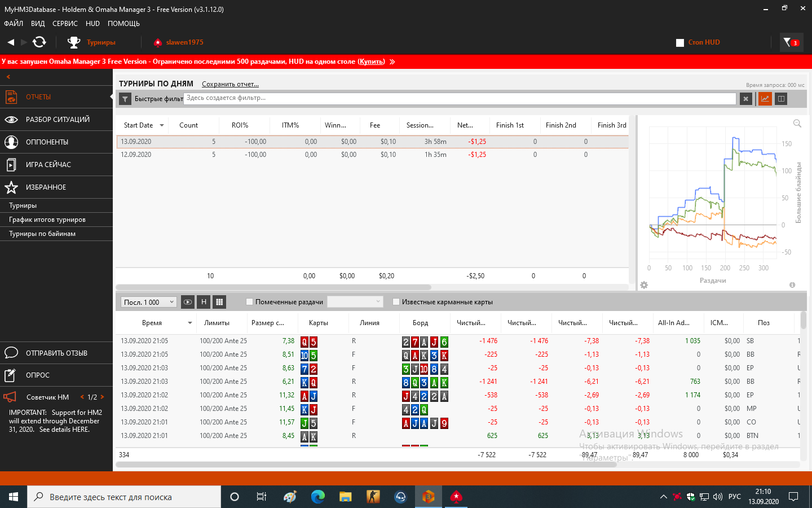Select Турниры по байинам report
Viewport: 812px width, 508px height.
(x=56, y=234)
